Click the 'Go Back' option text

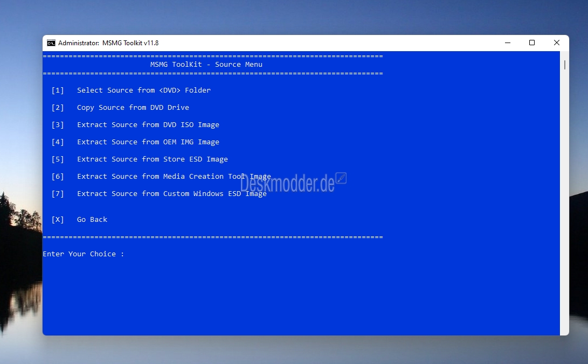92,220
